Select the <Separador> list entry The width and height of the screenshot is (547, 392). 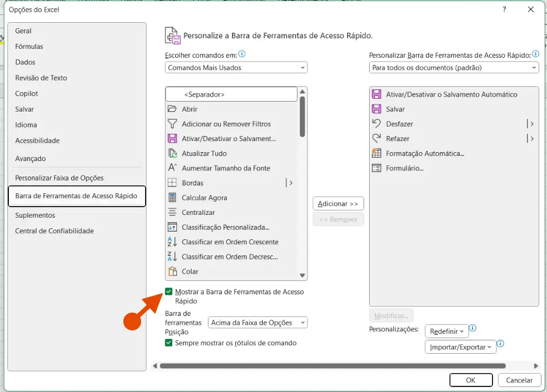click(232, 94)
